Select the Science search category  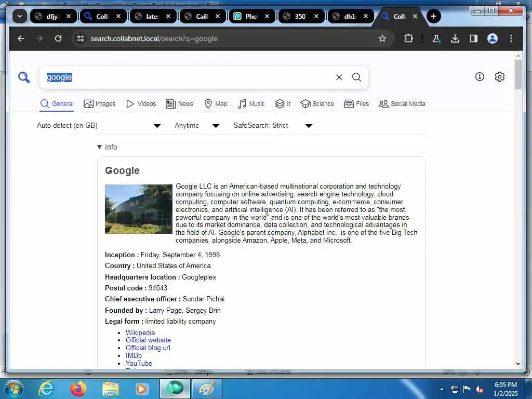coord(317,104)
